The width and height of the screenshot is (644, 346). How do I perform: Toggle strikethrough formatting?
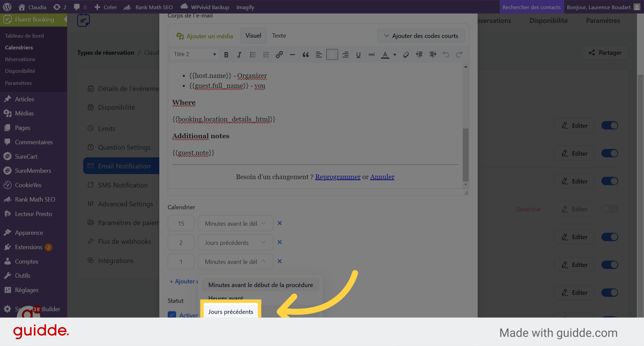pyautogui.click(x=372, y=55)
